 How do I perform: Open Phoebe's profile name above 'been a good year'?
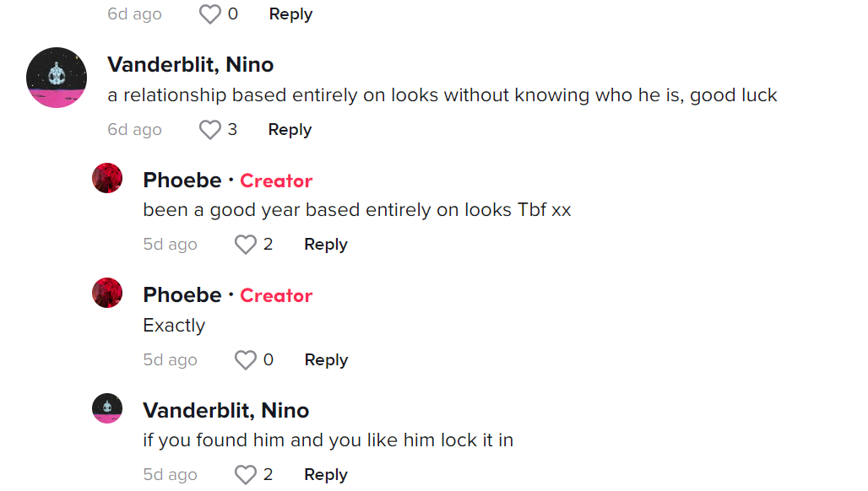coord(182,181)
